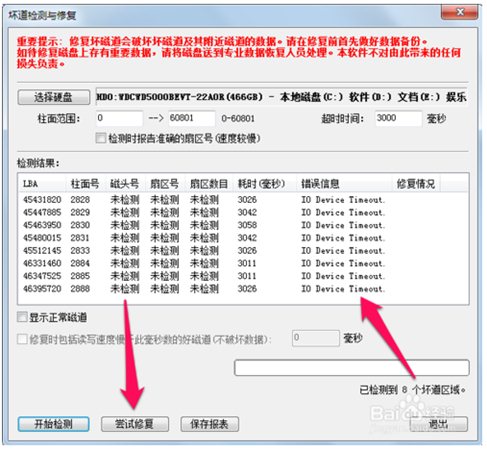Sort by 柱面号 column header
Viewport: 487px width, 450px height.
(85, 184)
